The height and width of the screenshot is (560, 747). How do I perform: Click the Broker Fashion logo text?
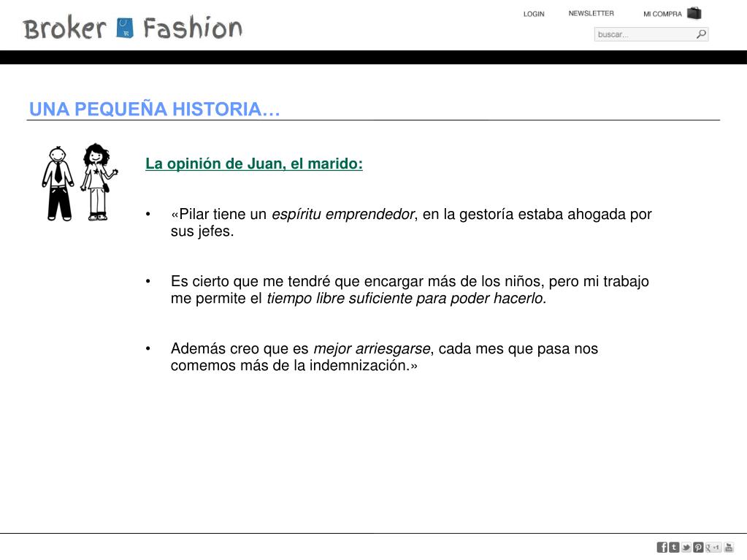(x=132, y=28)
